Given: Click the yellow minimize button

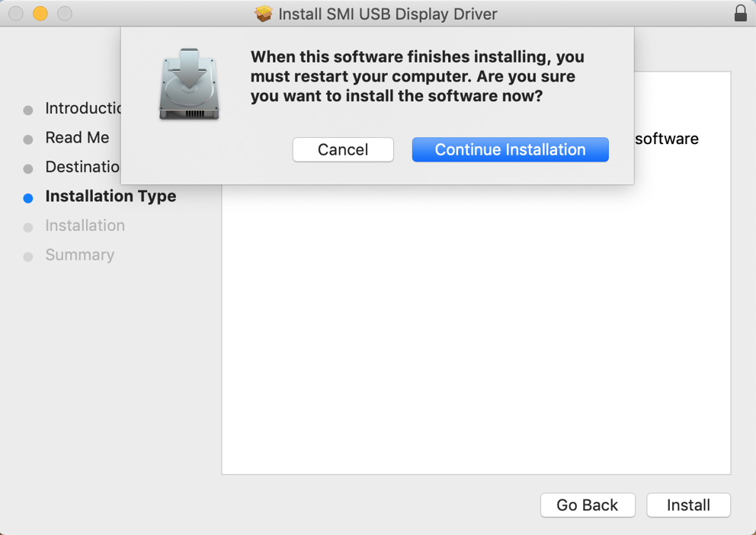Looking at the screenshot, I should 40,13.
